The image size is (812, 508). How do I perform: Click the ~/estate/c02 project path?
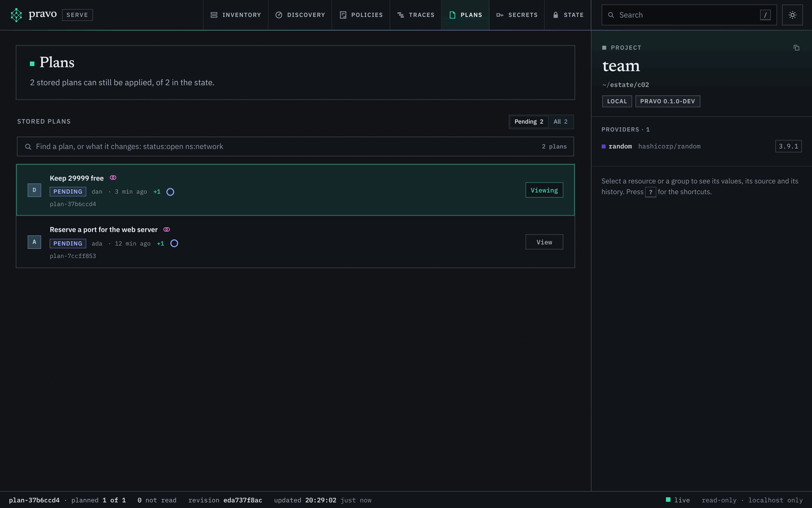pos(626,85)
